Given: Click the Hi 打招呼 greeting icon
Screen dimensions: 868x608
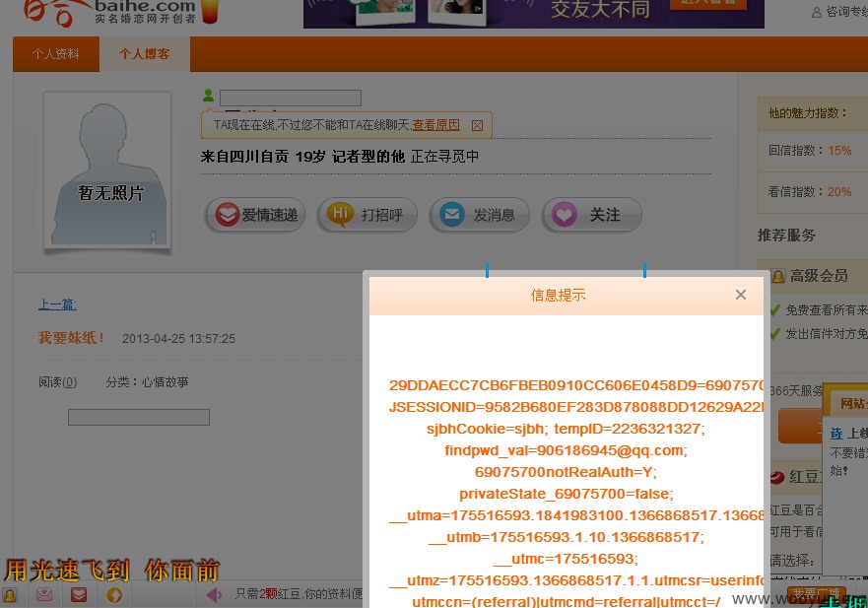Looking at the screenshot, I should click(x=340, y=215).
